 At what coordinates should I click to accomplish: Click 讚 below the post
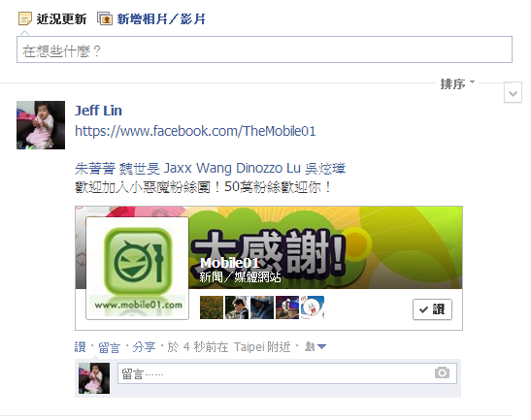pos(81,347)
